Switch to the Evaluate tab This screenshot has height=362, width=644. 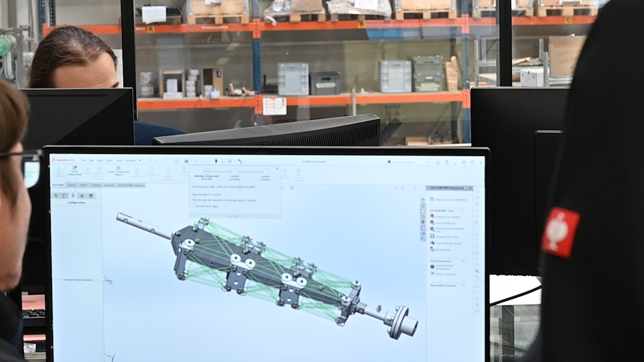coord(109,185)
